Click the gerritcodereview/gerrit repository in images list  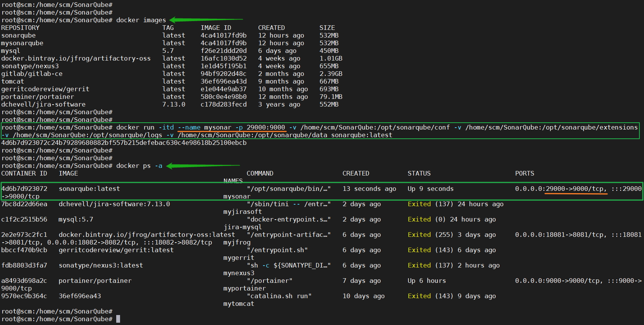click(x=45, y=89)
